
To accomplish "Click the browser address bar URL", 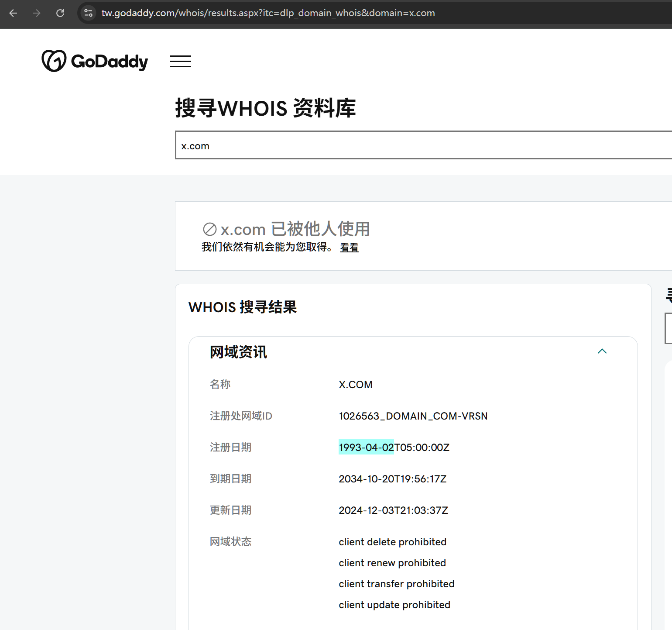I will point(268,13).
